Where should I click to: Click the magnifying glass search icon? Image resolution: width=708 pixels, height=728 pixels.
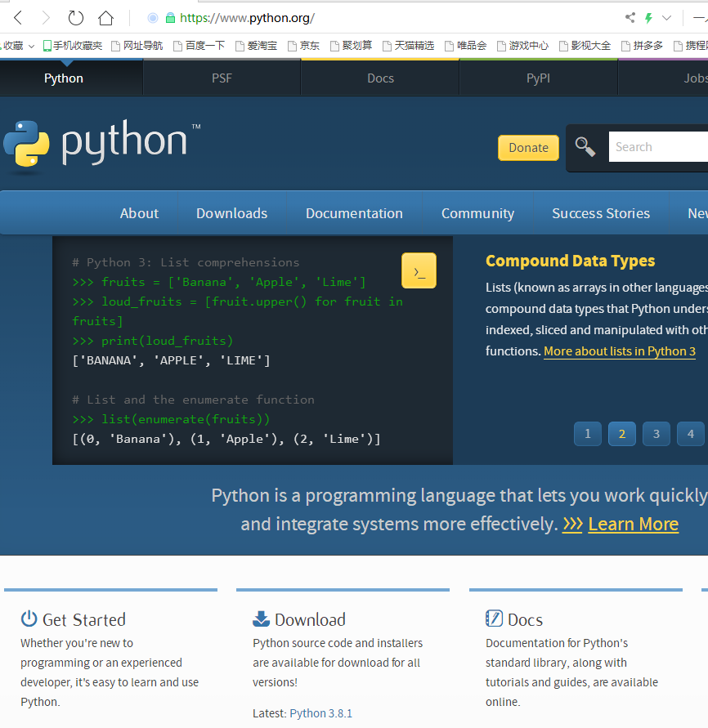click(585, 147)
